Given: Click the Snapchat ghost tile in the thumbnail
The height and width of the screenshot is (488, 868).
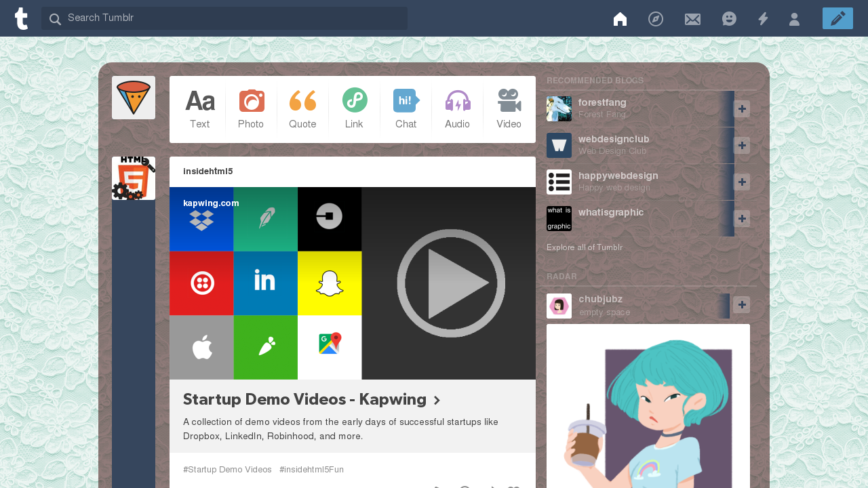Looking at the screenshot, I should [330, 283].
